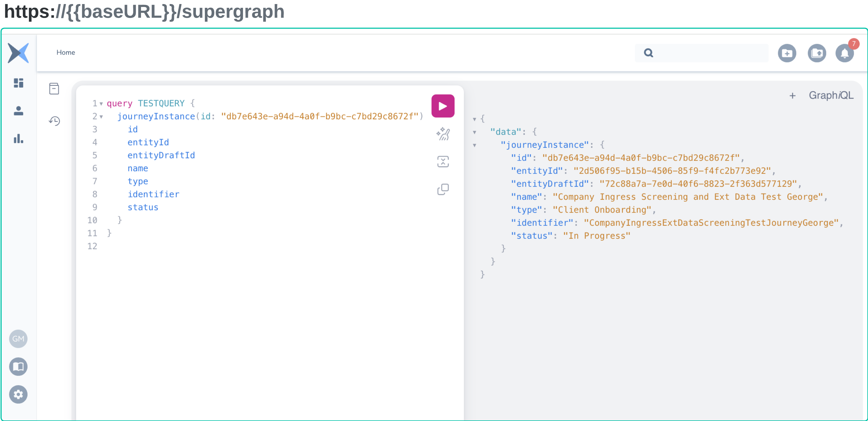Open the documentation explorer icon
Screen dimensions: 868x421
pyautogui.click(x=54, y=89)
